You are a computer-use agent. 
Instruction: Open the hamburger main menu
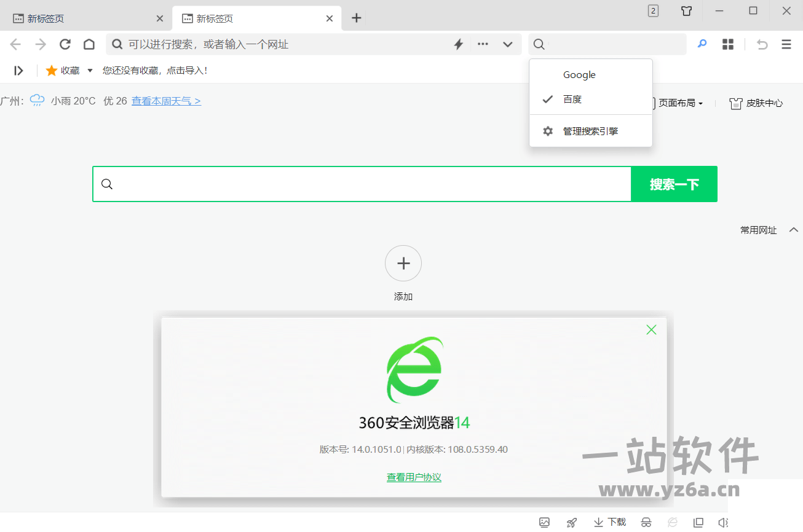(786, 44)
